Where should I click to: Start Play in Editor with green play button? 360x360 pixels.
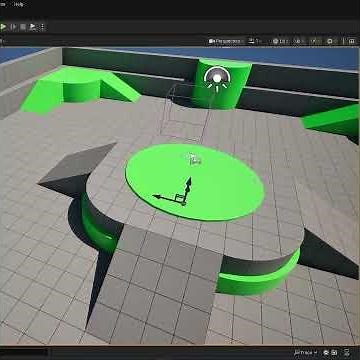(x=4, y=27)
